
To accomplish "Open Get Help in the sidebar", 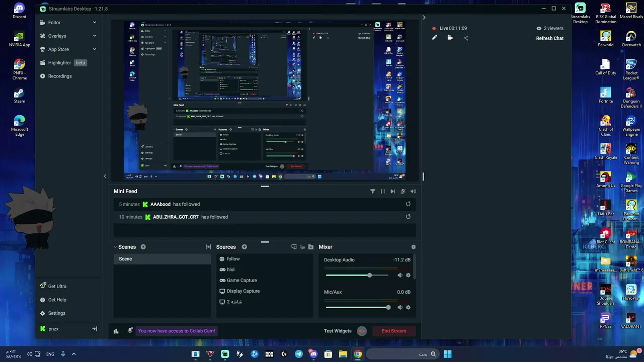I will [53, 300].
